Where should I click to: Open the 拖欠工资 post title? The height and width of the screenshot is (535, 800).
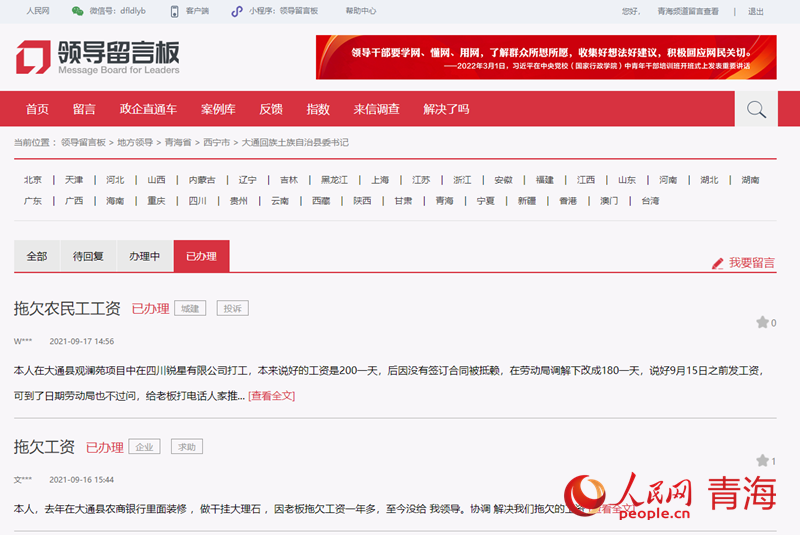44,447
